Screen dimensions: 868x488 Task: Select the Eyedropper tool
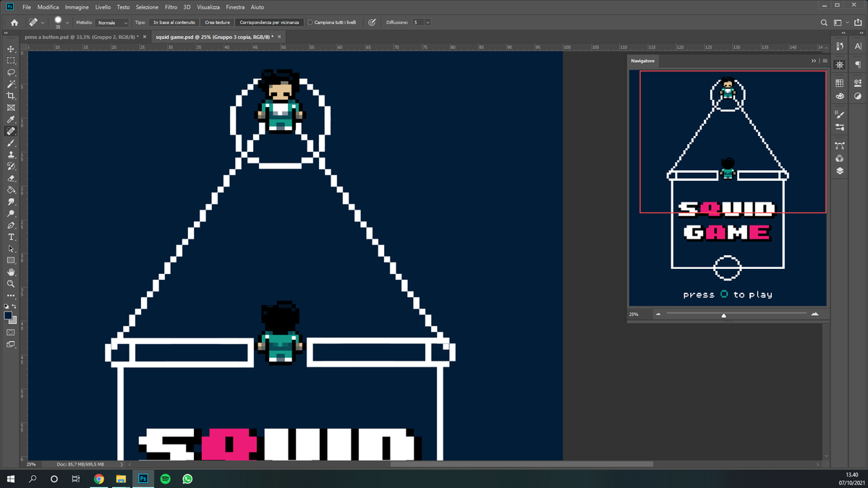pos(11,119)
